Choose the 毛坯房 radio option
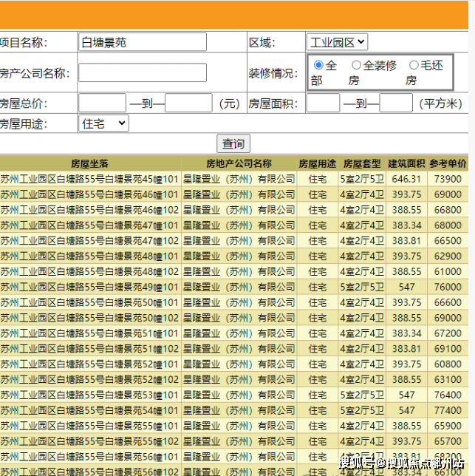The width and height of the screenshot is (475, 476). [x=414, y=65]
